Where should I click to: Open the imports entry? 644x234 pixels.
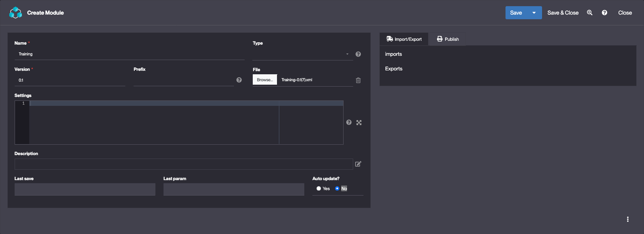click(x=394, y=54)
